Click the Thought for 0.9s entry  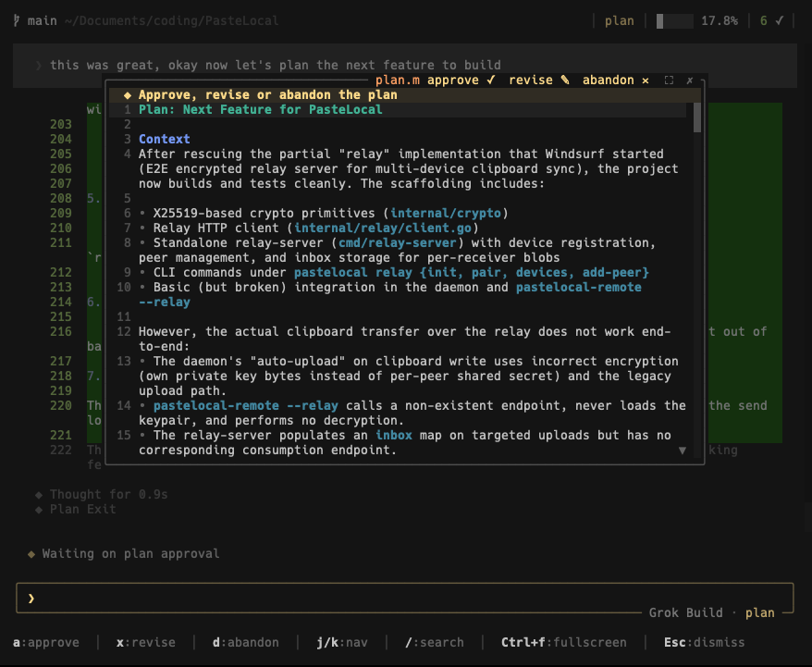pyautogui.click(x=109, y=495)
